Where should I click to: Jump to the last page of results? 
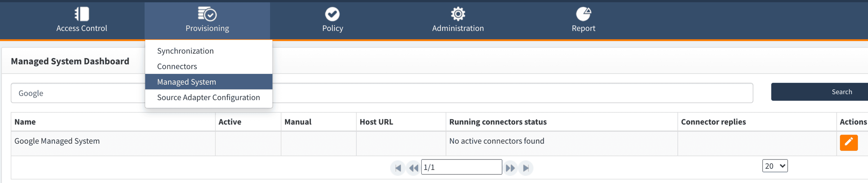pos(526,168)
